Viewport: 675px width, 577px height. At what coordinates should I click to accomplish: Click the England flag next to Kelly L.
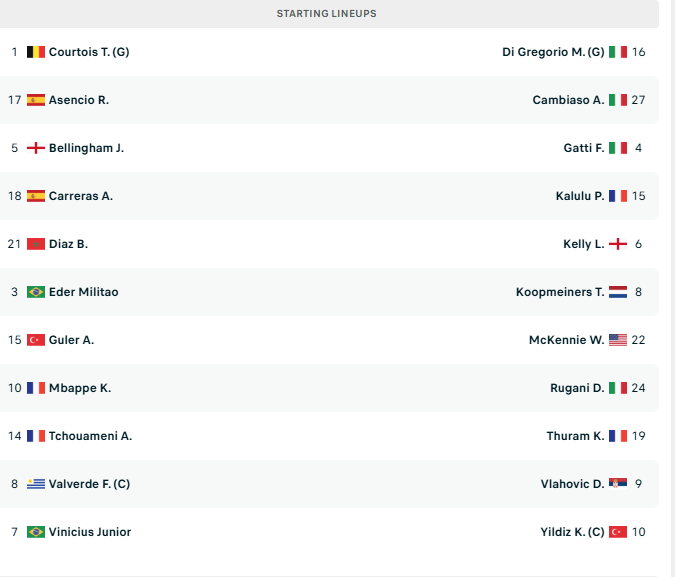click(x=618, y=244)
